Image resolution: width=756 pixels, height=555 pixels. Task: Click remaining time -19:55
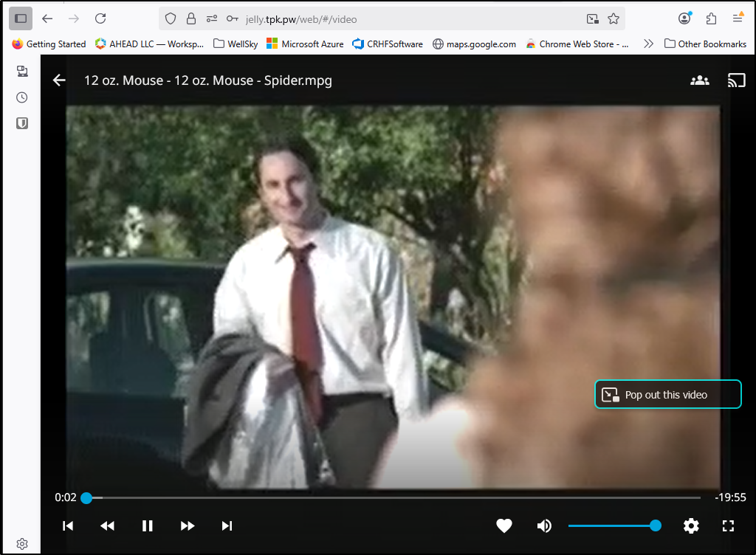tap(730, 497)
